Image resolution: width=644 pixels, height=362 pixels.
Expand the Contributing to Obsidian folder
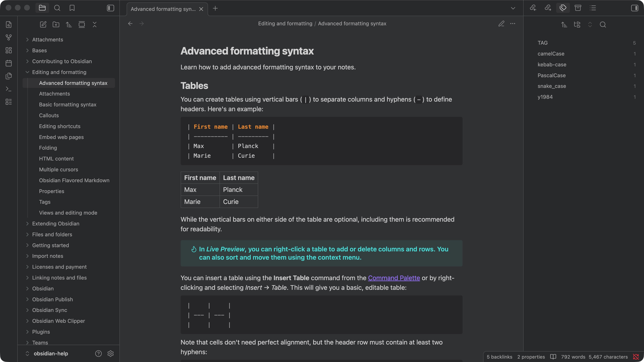point(62,61)
